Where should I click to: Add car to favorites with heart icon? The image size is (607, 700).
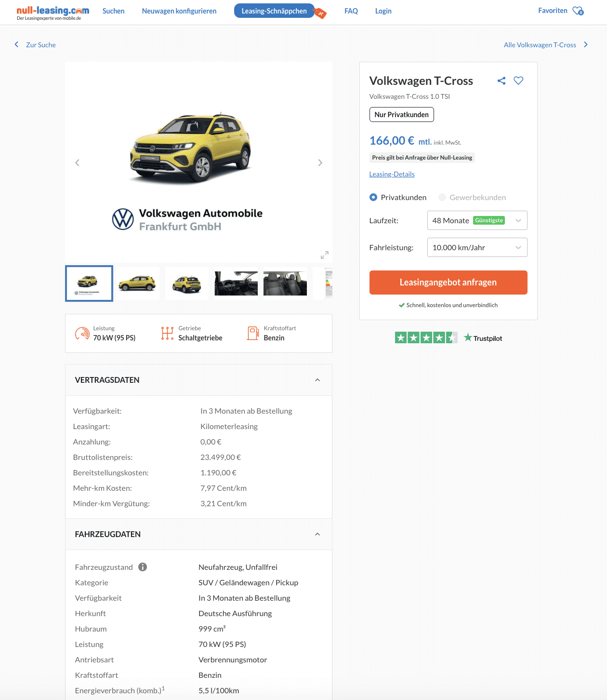(518, 81)
